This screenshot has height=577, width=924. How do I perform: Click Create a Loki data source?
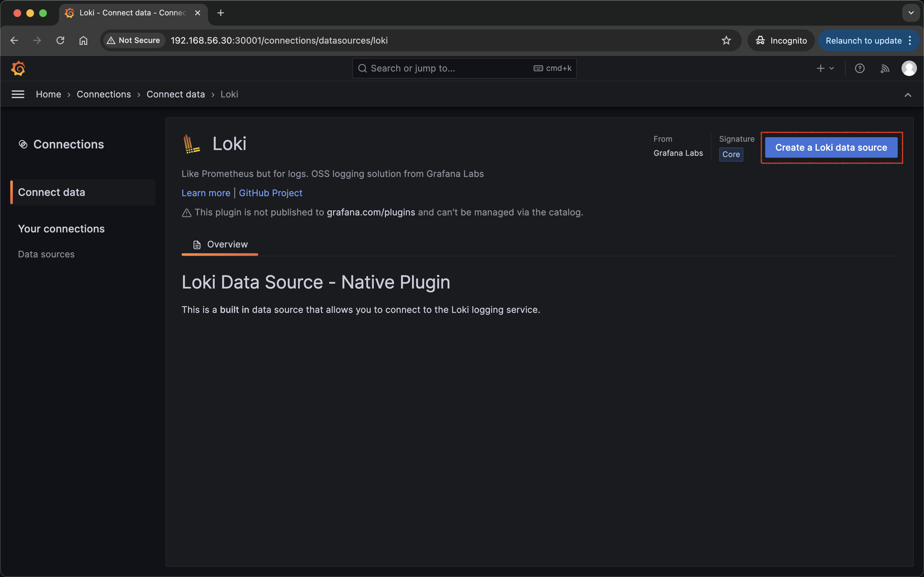(831, 147)
